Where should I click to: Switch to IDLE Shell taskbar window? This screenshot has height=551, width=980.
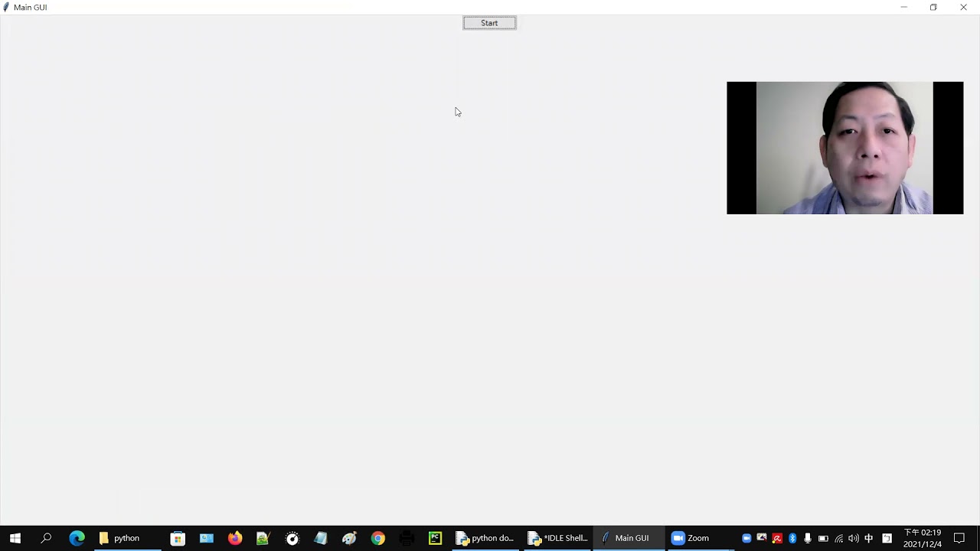(x=558, y=538)
